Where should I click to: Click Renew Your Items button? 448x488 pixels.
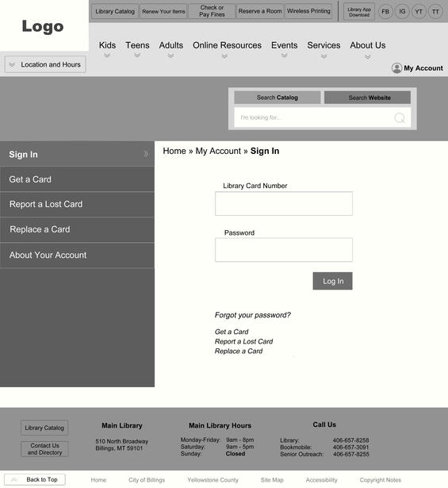tap(163, 12)
